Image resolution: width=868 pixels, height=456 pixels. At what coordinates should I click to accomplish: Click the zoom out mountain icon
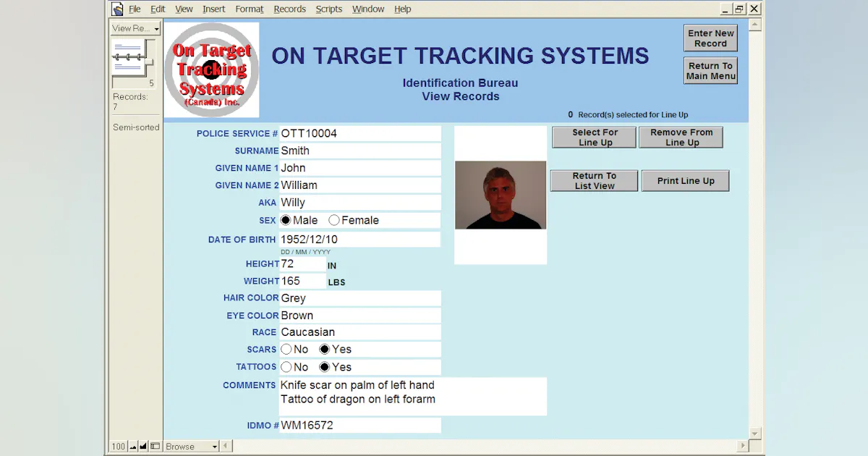pos(133,447)
